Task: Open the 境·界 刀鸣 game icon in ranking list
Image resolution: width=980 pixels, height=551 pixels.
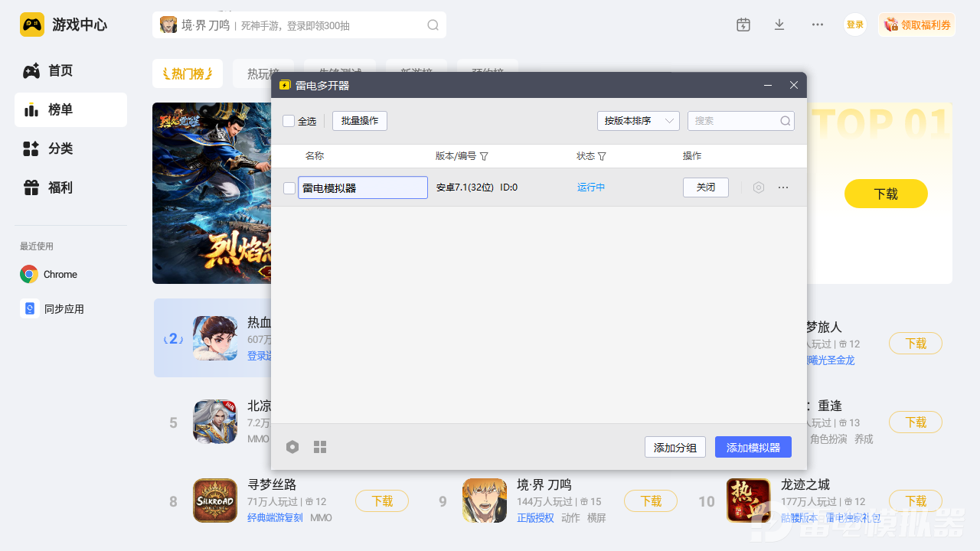Action: click(x=485, y=500)
